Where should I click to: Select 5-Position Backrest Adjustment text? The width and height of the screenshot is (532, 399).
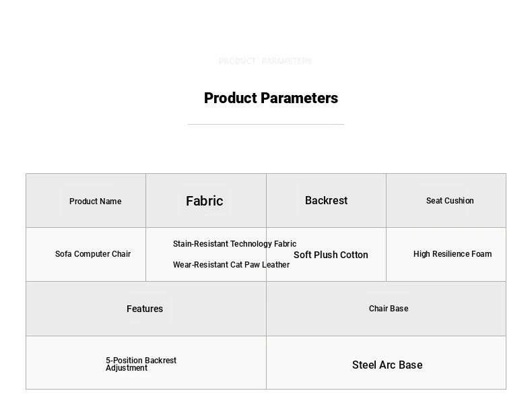point(141,364)
